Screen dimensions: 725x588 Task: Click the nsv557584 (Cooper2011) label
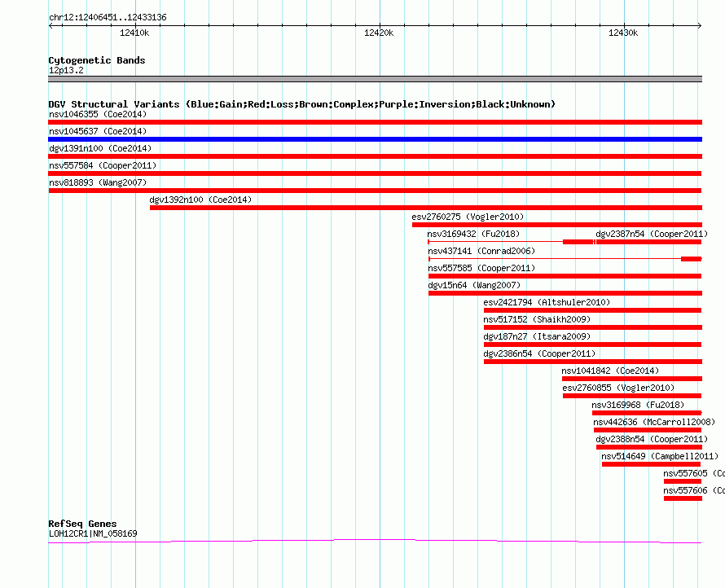click(x=103, y=165)
